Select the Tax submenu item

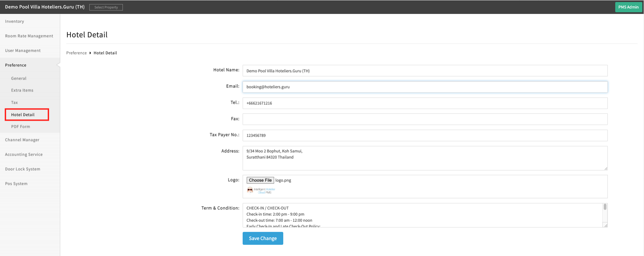tap(15, 102)
